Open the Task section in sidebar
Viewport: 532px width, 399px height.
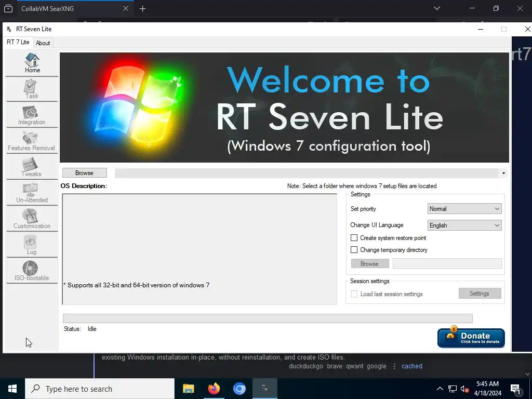coord(32,89)
